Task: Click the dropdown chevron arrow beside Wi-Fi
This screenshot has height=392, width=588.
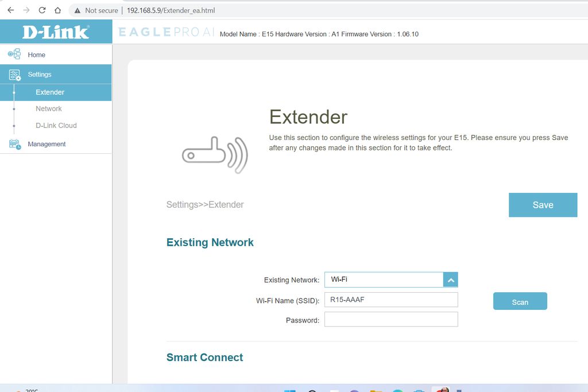Action: (x=450, y=280)
